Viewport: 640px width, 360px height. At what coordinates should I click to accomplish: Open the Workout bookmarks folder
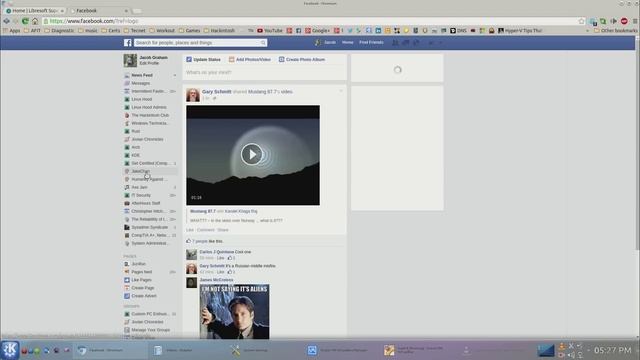162,31
